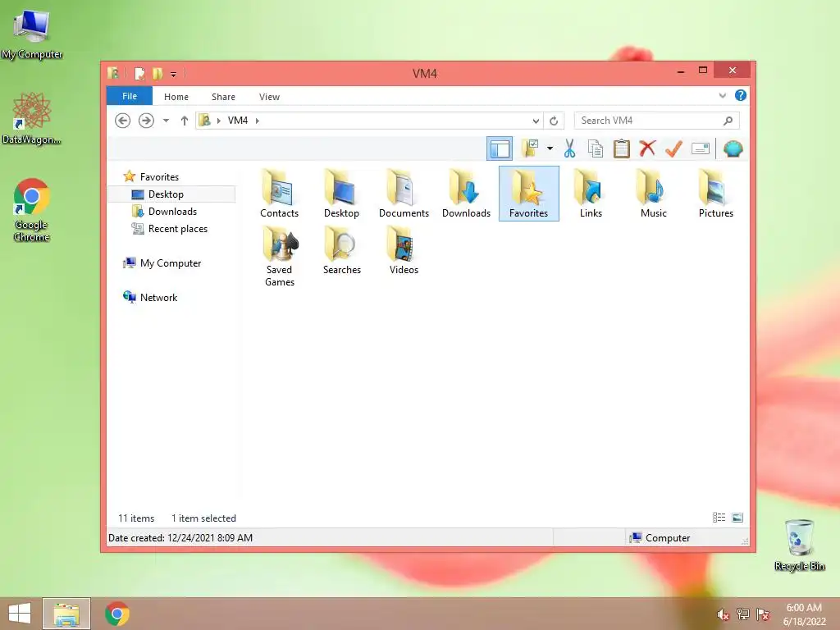840x630 pixels.
Task: Select the Downloads folder in file list
Action: pyautogui.click(x=466, y=194)
